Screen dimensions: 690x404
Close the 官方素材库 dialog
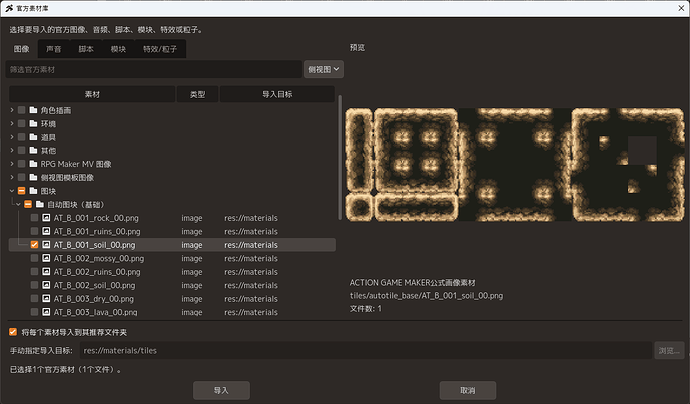coord(681,8)
